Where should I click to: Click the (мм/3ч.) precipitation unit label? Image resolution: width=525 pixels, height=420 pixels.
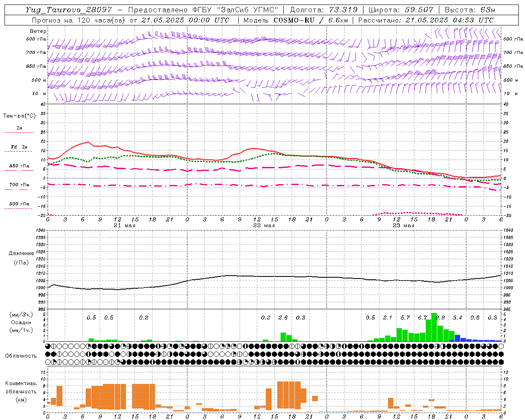21,315
